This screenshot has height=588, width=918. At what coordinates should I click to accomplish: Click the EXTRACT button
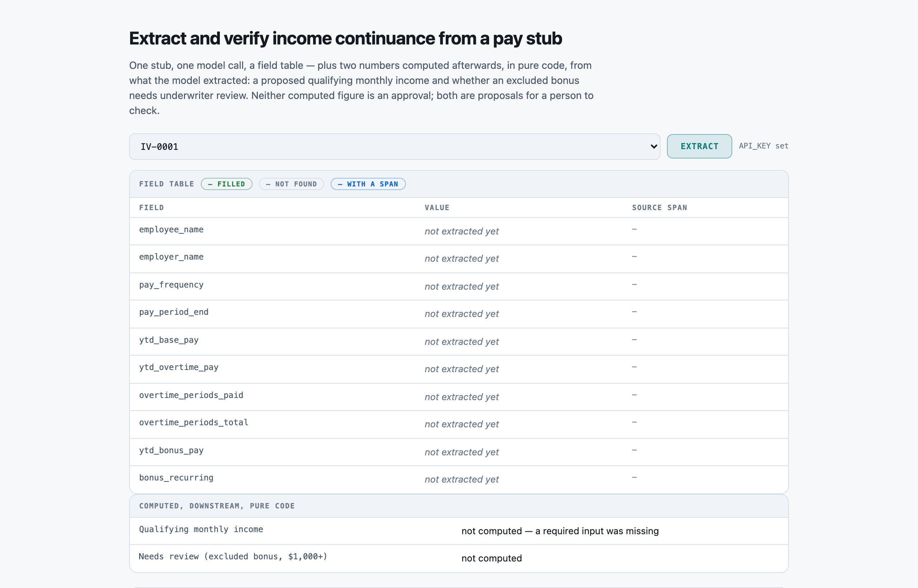(x=699, y=146)
